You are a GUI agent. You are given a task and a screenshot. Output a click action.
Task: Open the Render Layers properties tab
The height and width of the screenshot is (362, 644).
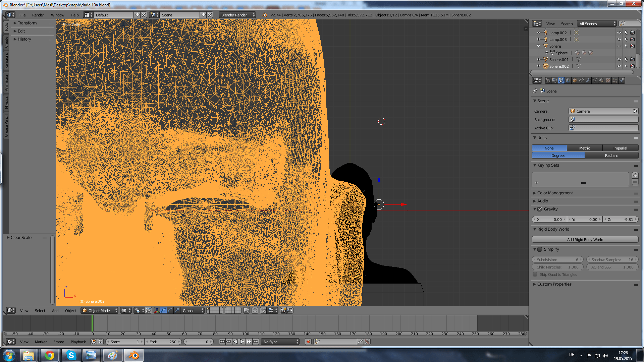[x=554, y=80]
